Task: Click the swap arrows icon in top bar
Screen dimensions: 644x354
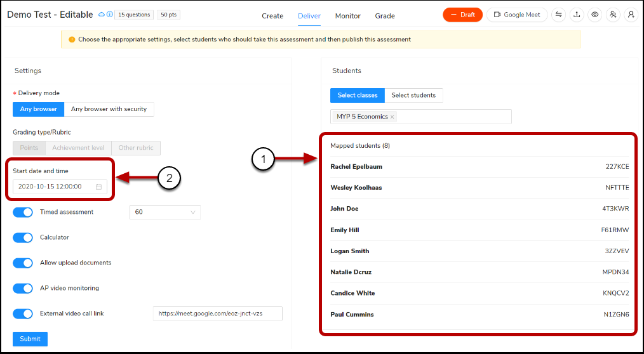Action: tap(558, 15)
